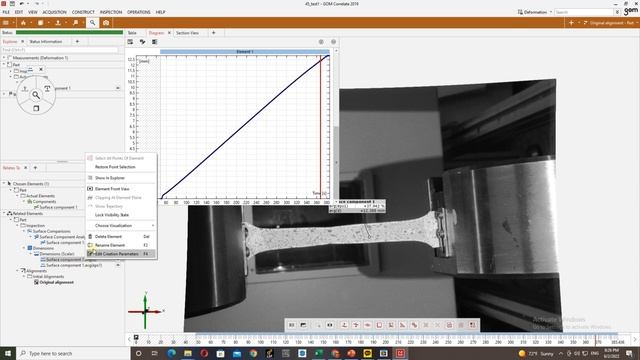Toggle the Measurements (Deformation 1) checkbox
Screen dimensions: 640x360
[9, 58]
